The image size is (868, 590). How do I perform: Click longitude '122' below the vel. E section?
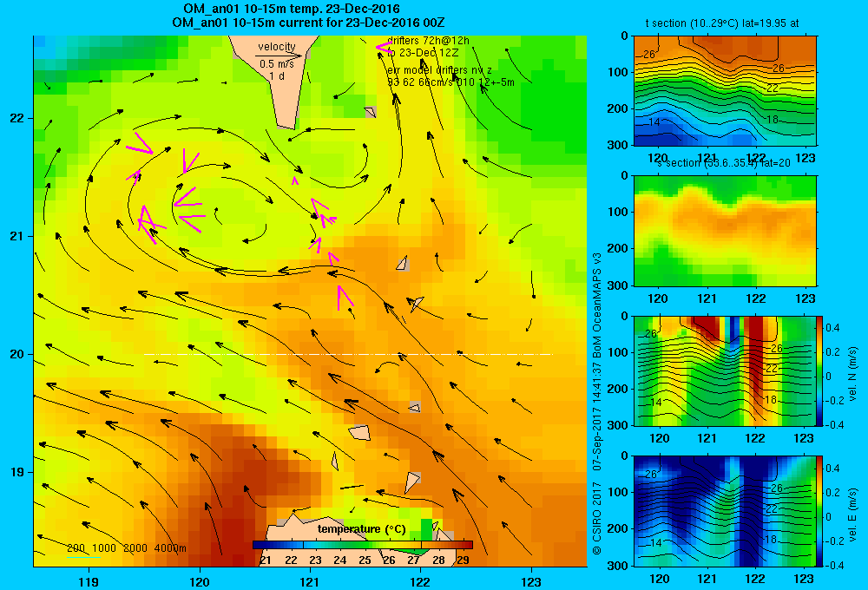[756, 579]
